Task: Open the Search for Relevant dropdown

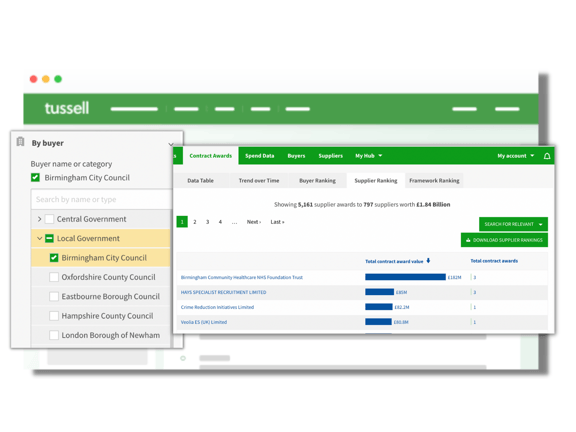Action: [513, 224]
